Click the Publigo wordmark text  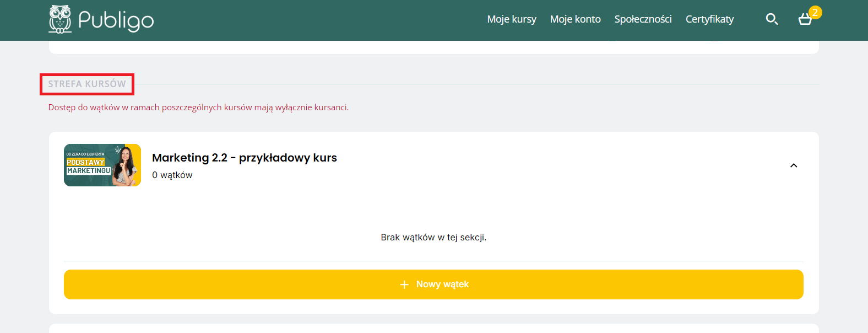[116, 20]
